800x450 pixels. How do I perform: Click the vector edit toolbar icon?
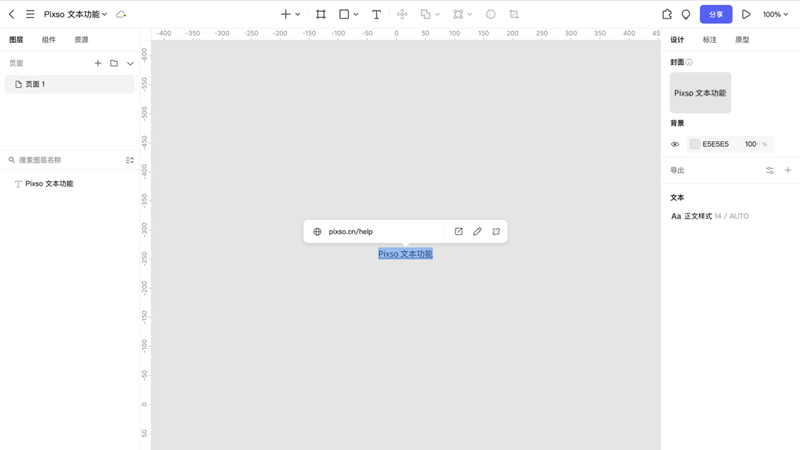point(458,14)
